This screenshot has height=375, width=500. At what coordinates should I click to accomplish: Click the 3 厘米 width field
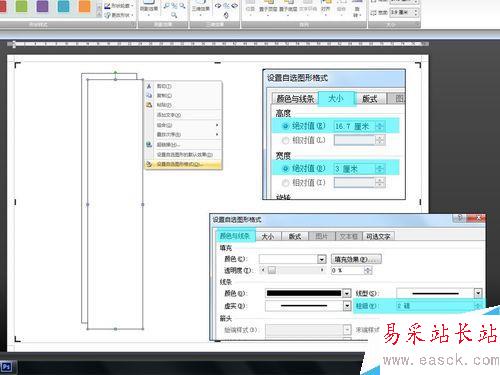354,169
